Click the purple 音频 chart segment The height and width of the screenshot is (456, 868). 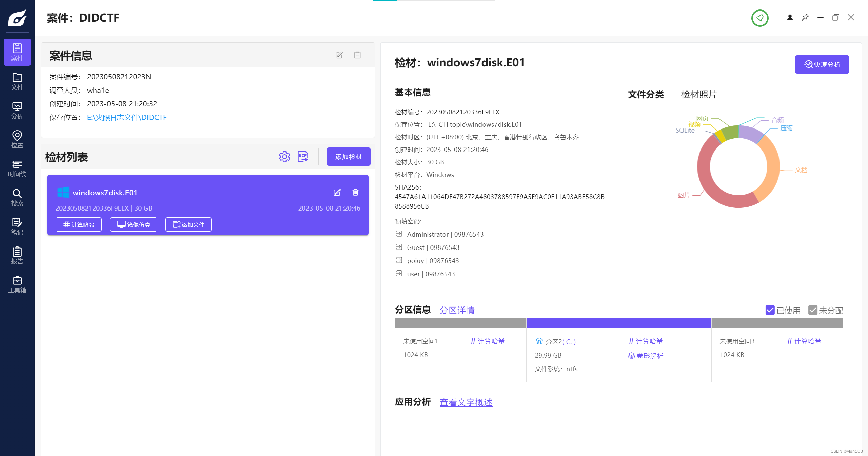click(x=750, y=133)
